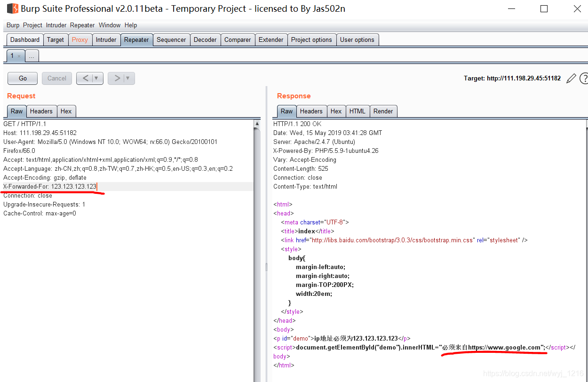
Task: Switch to the Dashboard tab
Action: [x=25, y=40]
